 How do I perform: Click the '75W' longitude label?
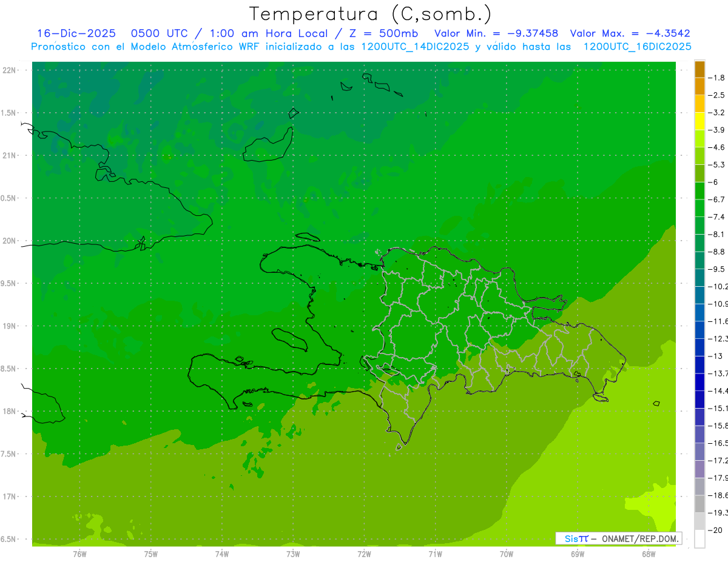[151, 554]
